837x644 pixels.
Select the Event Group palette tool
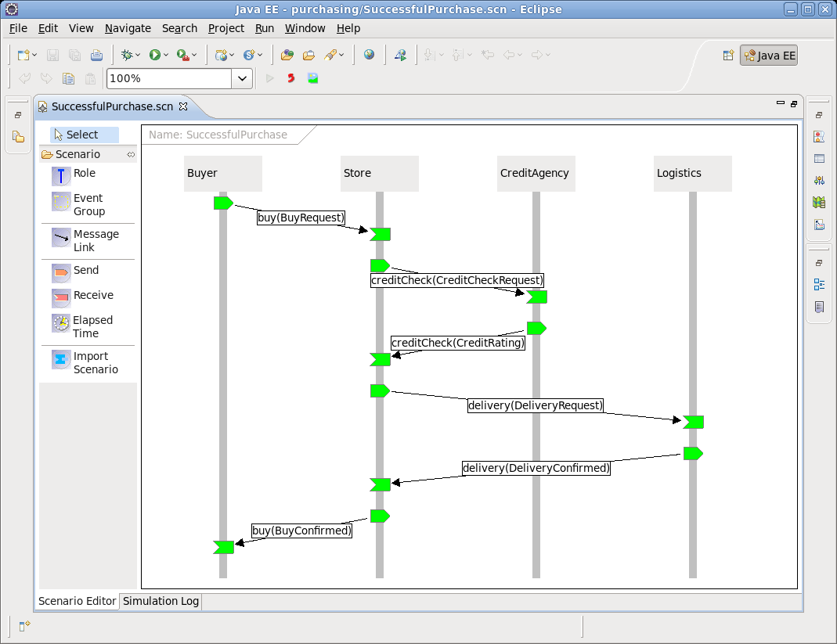point(88,204)
